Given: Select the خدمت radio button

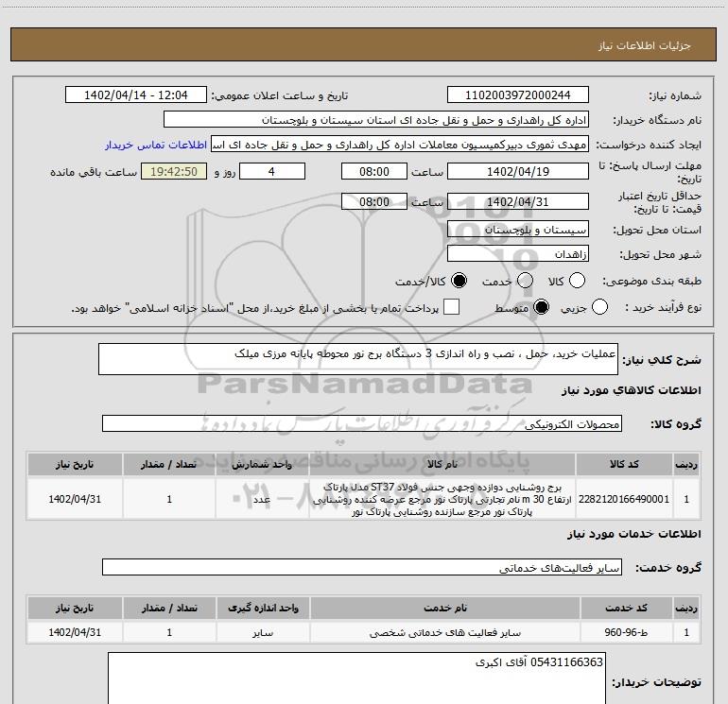Looking at the screenshot, I should tap(525, 281).
